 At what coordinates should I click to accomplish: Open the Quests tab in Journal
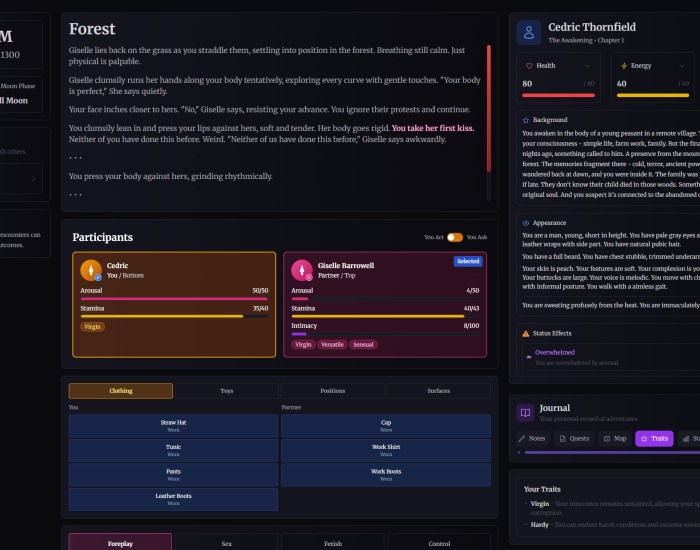[x=575, y=438]
